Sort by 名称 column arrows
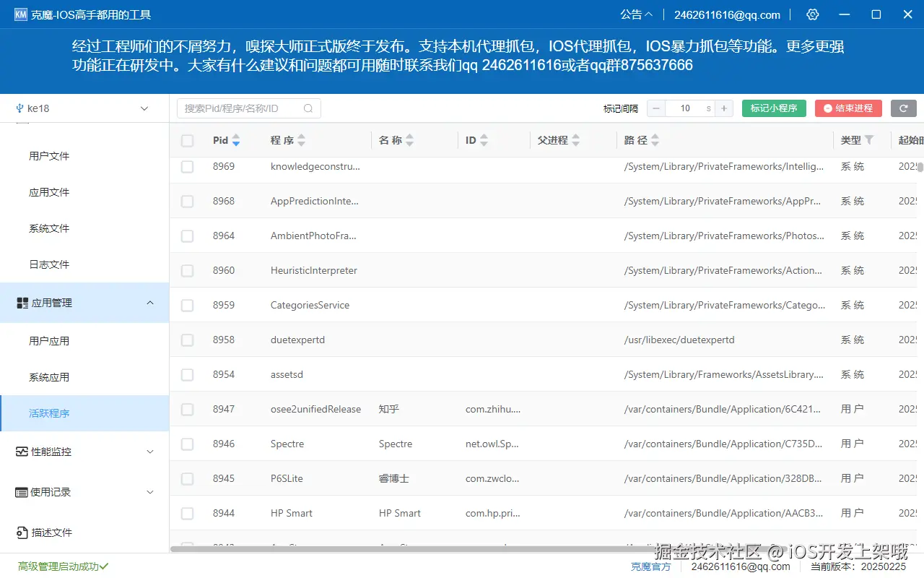 pyautogui.click(x=410, y=140)
